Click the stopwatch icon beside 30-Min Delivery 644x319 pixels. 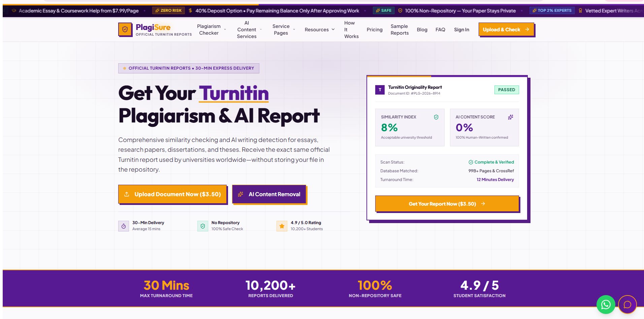[124, 226]
